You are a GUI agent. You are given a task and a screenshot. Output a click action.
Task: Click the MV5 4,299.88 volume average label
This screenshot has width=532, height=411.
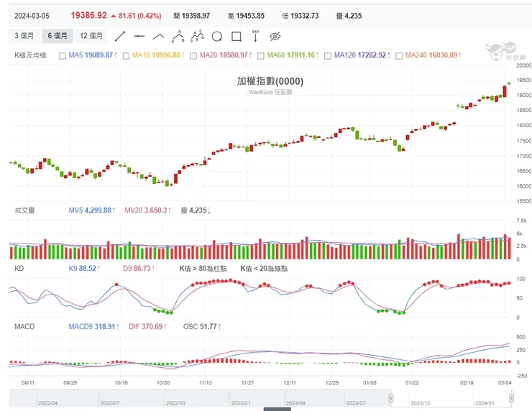coord(92,211)
